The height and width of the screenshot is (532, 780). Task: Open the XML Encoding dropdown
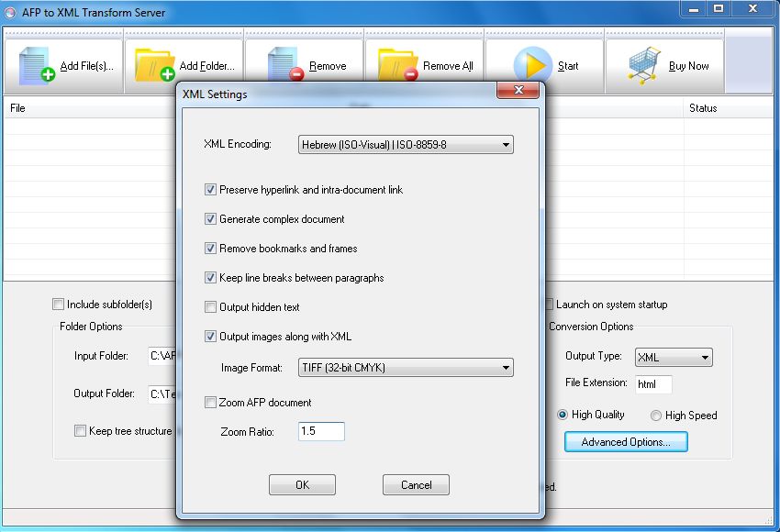pos(406,145)
